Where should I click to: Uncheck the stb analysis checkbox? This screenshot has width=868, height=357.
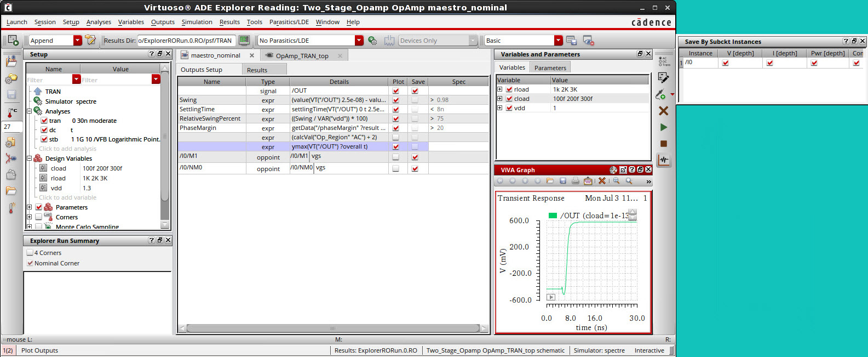44,139
